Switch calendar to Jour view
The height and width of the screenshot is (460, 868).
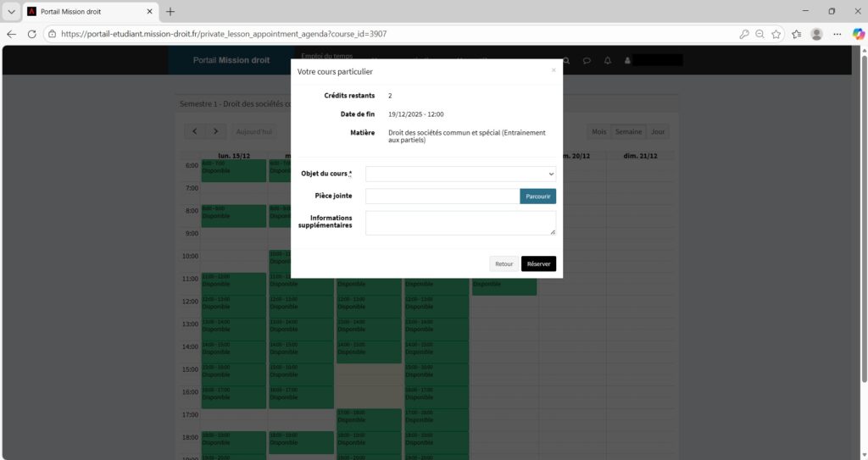coord(658,132)
